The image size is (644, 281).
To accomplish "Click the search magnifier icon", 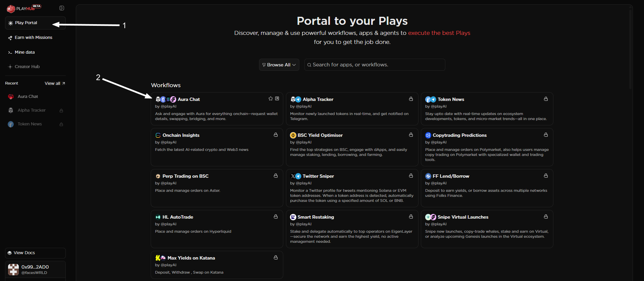I will click(309, 65).
